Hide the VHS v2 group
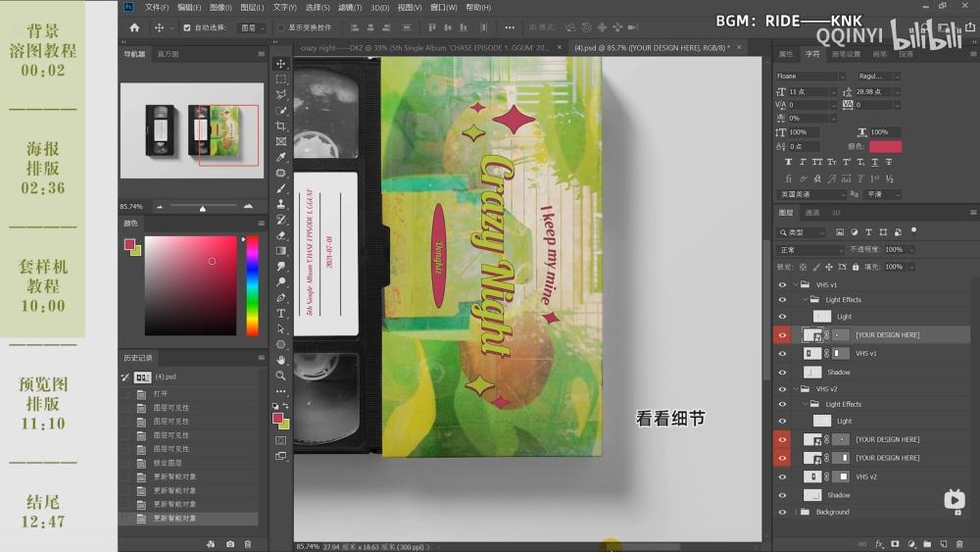Screen dimensions: 980x552 click(782, 389)
